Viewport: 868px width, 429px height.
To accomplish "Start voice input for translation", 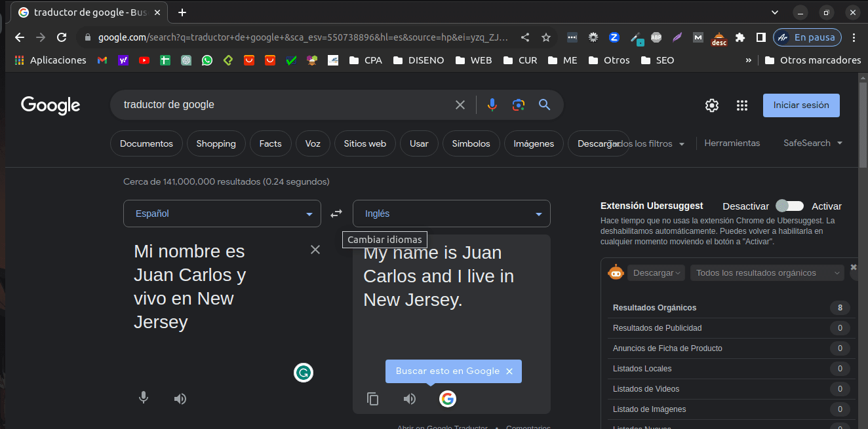I will (144, 398).
